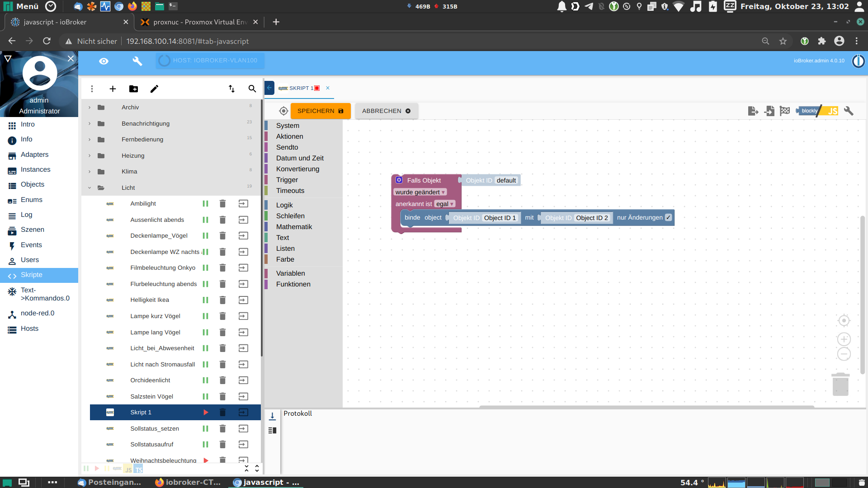Open Trigger block category
Image resolution: width=868 pixels, height=488 pixels.
point(287,180)
